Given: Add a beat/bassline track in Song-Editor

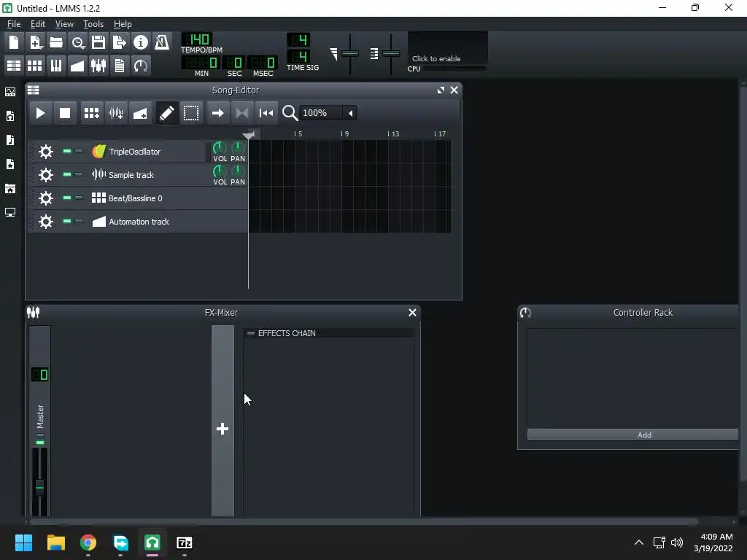Looking at the screenshot, I should pyautogui.click(x=91, y=113).
